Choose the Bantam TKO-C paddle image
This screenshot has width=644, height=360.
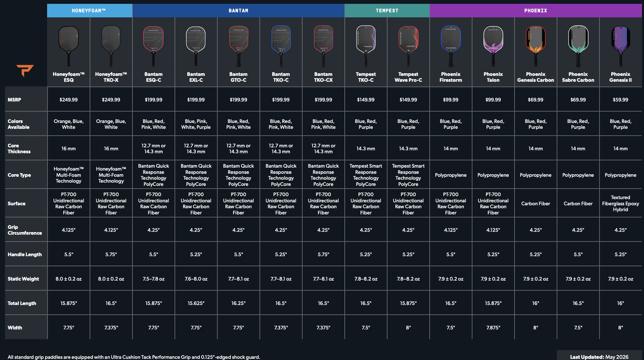click(281, 46)
